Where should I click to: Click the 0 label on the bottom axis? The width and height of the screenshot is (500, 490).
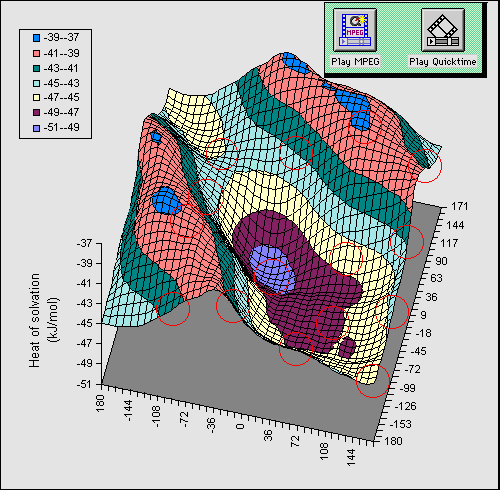click(x=240, y=426)
